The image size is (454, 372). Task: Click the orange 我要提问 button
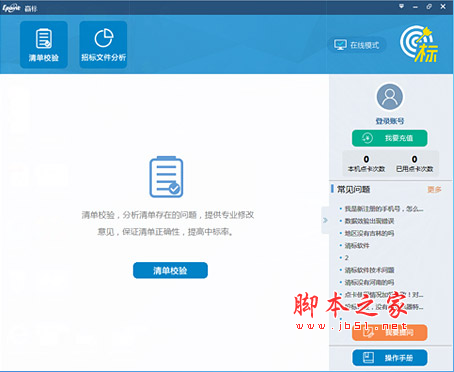pyautogui.click(x=390, y=332)
